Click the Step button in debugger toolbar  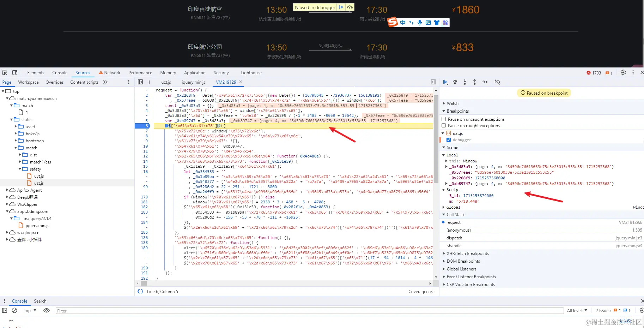point(485,82)
